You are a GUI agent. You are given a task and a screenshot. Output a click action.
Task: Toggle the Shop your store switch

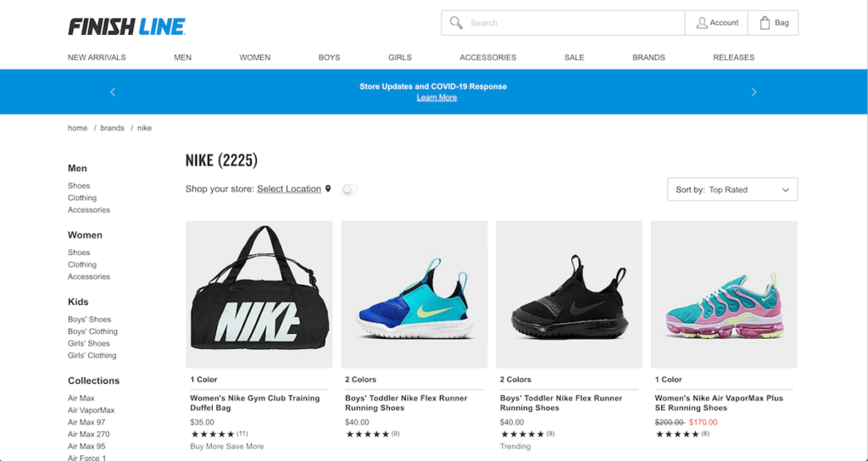[350, 189]
